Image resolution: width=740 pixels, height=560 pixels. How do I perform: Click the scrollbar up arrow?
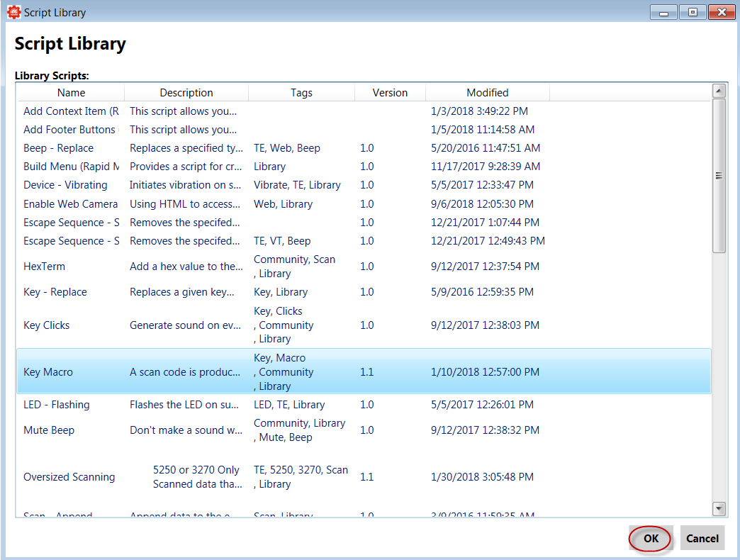coord(719,91)
